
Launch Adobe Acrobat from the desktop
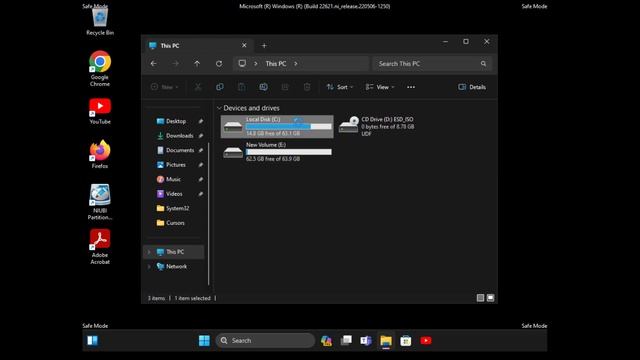click(100, 246)
